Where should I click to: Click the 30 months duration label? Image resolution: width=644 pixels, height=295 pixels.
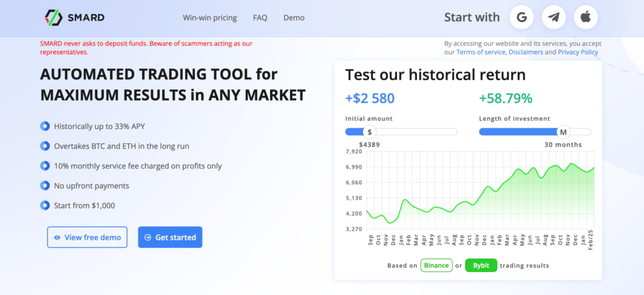click(x=563, y=145)
